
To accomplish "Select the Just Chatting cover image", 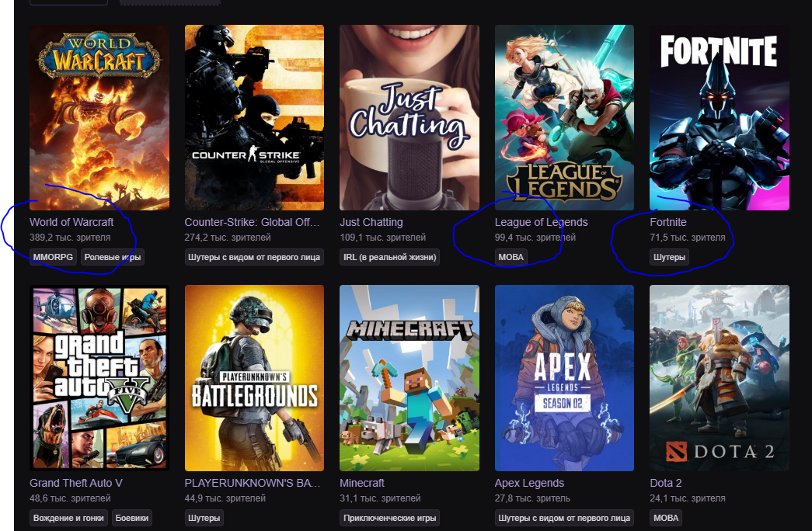I will coord(409,117).
